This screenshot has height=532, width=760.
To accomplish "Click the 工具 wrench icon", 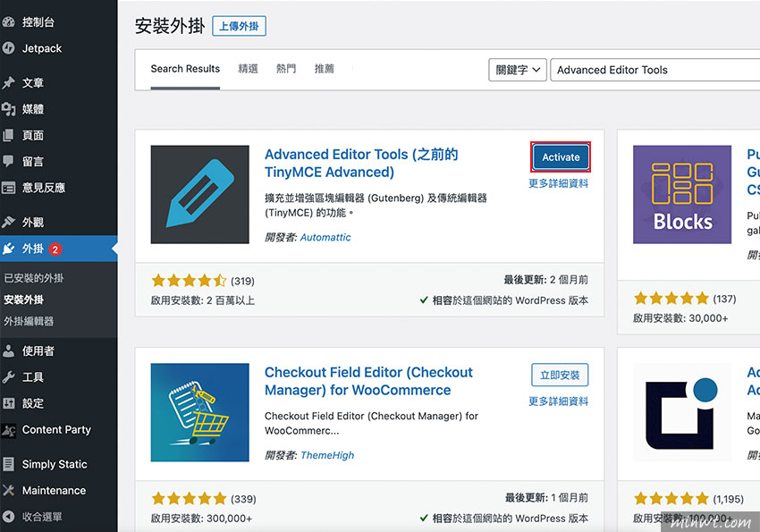I will tap(8, 377).
